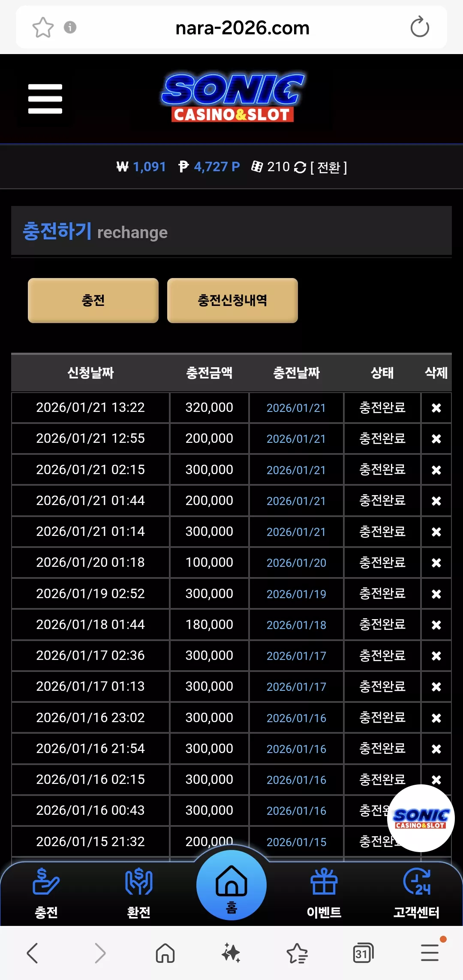Viewport: 463px width, 980px height.
Task: Delete the 2026/01/21 13:22 recharge record
Action: coord(436,408)
